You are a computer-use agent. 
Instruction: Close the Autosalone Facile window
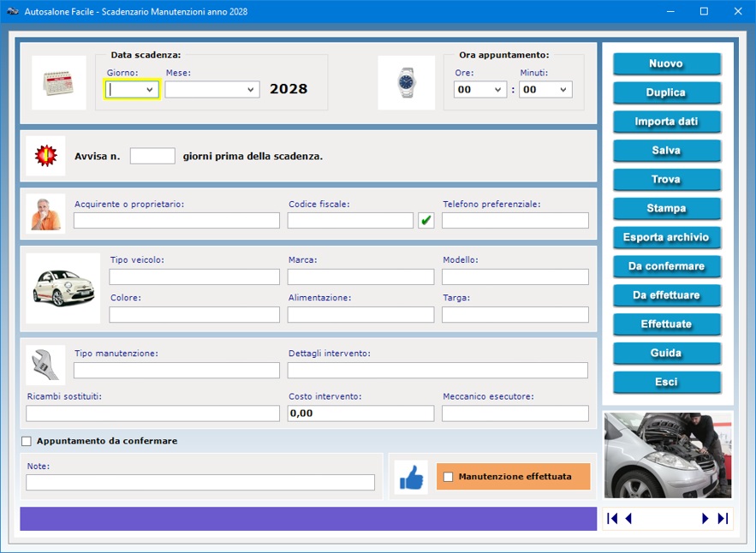tap(738, 11)
